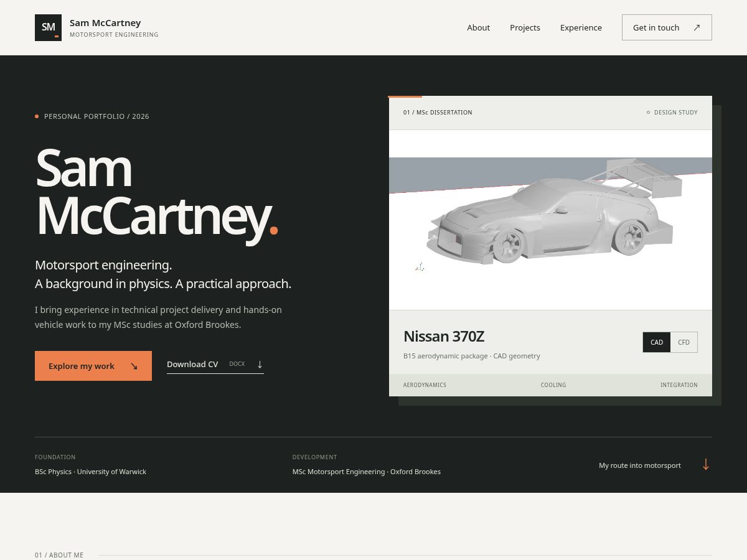Click the FOUNDATION label
This screenshot has height=560, width=747.
click(x=55, y=457)
